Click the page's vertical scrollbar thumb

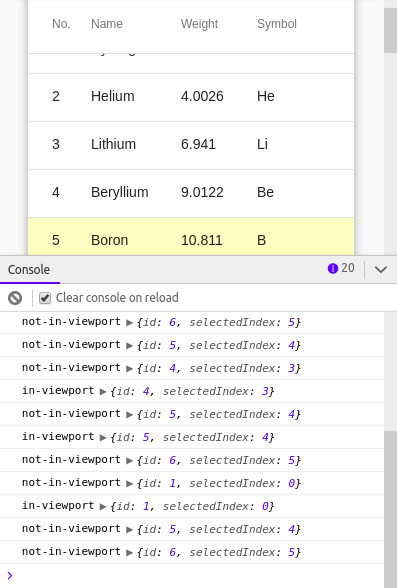[x=390, y=30]
